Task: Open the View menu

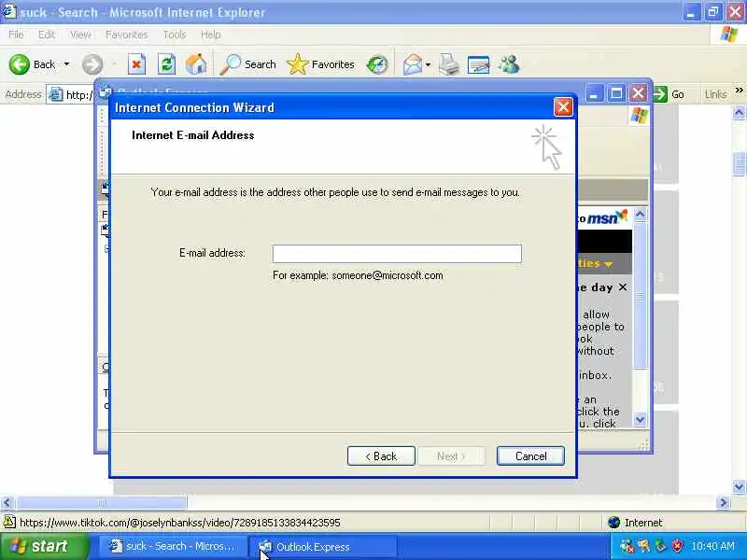Action: tap(80, 35)
